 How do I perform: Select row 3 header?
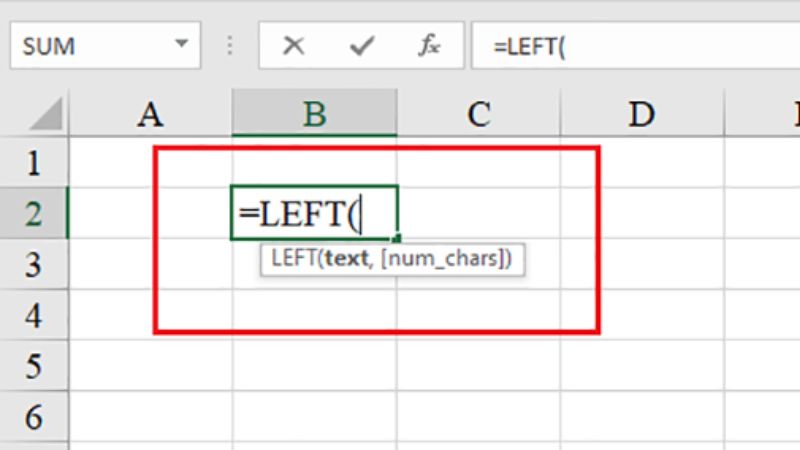(33, 264)
